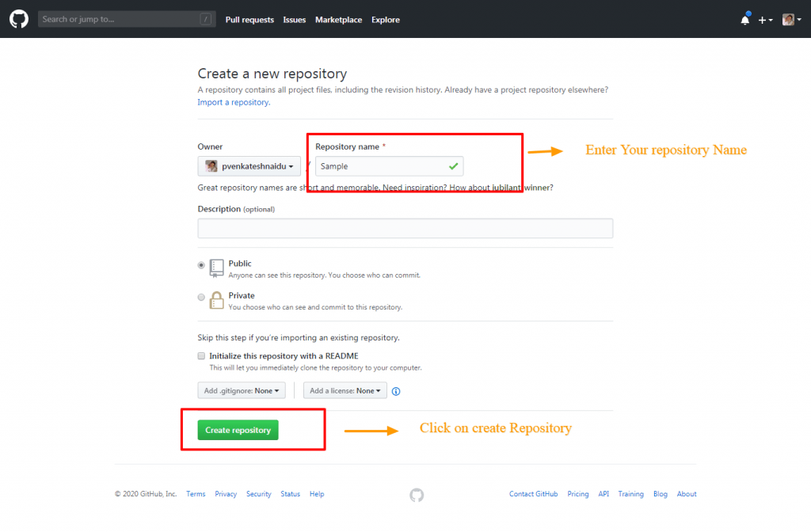The height and width of the screenshot is (532, 811).
Task: Open notifications via the bell icon
Action: pyautogui.click(x=744, y=19)
